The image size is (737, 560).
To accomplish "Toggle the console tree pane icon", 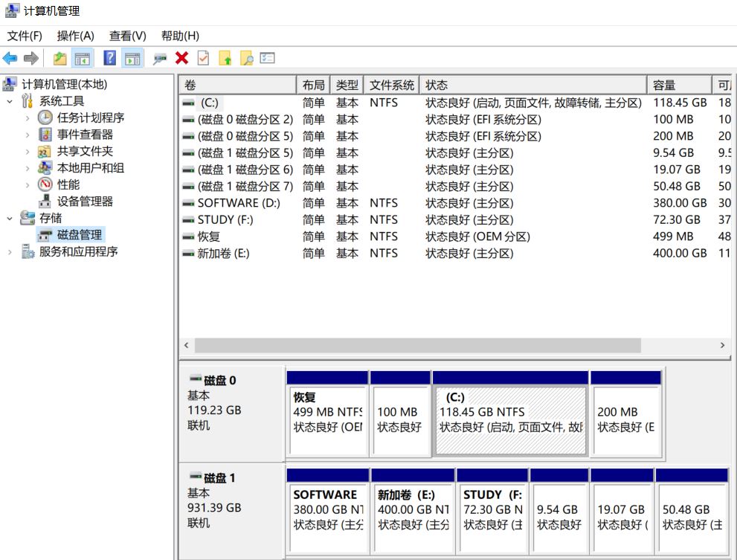I will tap(83, 58).
